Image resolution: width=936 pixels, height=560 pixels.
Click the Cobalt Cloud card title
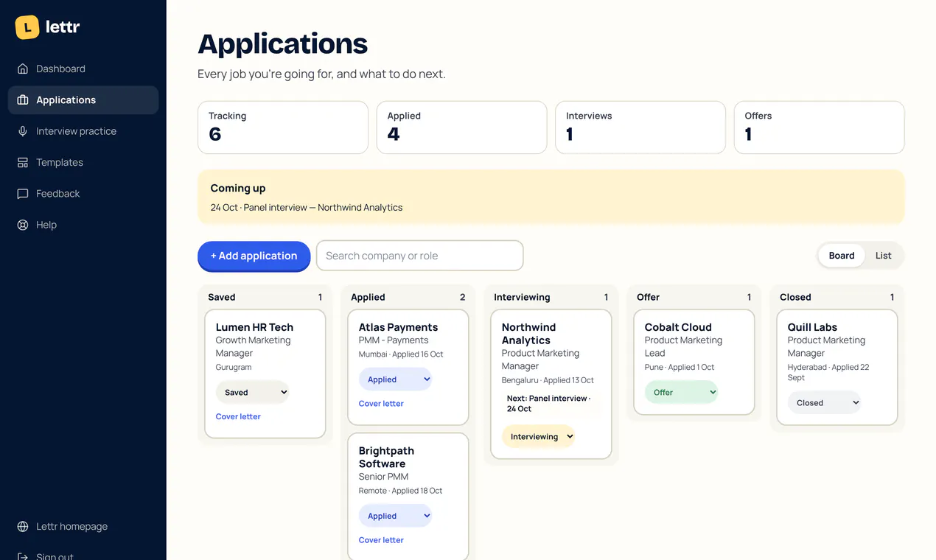point(678,327)
